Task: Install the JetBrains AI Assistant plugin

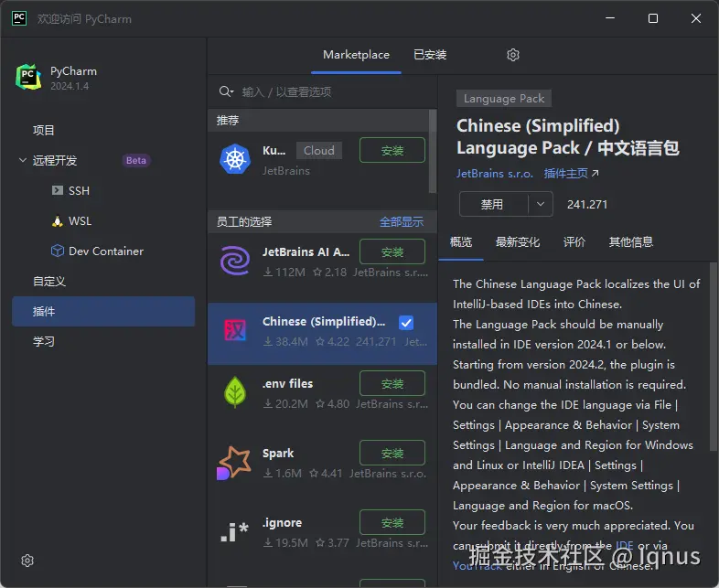Action: pyautogui.click(x=392, y=251)
